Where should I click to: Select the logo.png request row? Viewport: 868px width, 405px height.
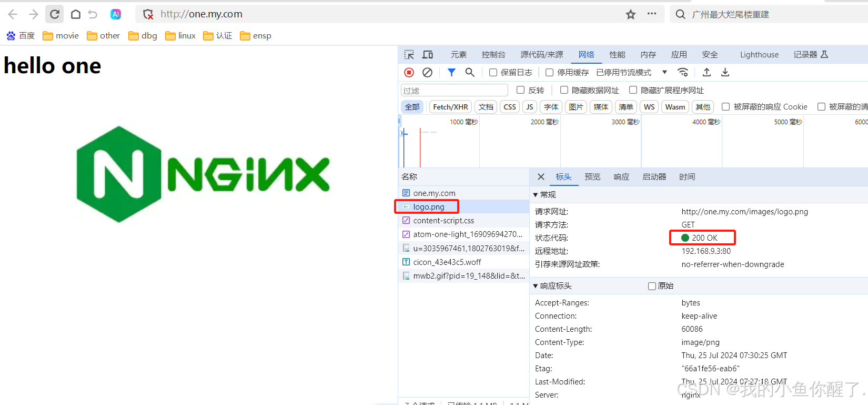point(463,207)
